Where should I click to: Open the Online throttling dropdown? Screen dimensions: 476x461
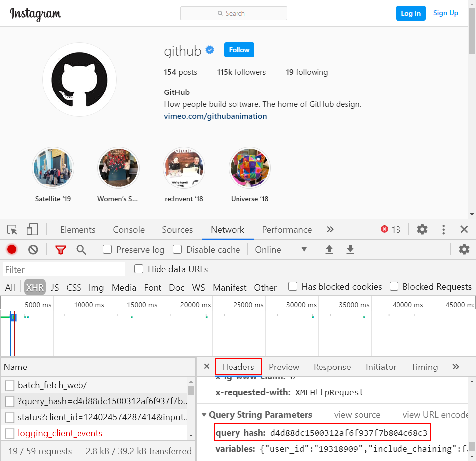click(281, 250)
